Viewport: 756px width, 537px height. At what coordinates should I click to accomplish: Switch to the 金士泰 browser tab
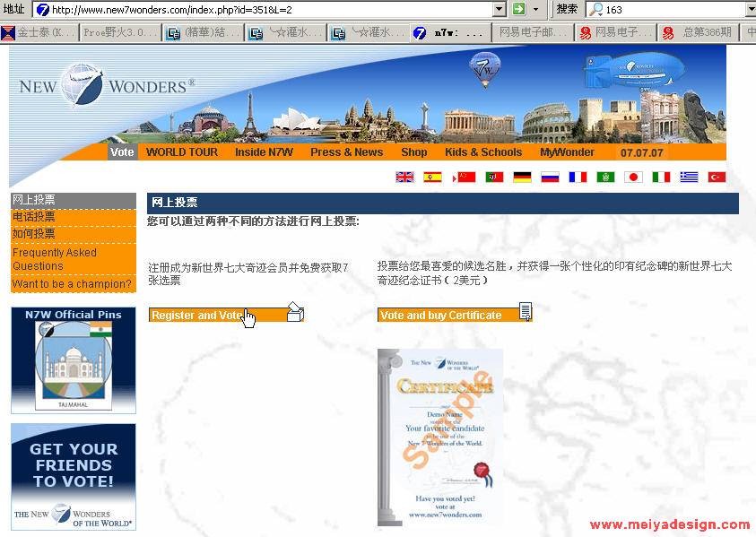tap(39, 33)
